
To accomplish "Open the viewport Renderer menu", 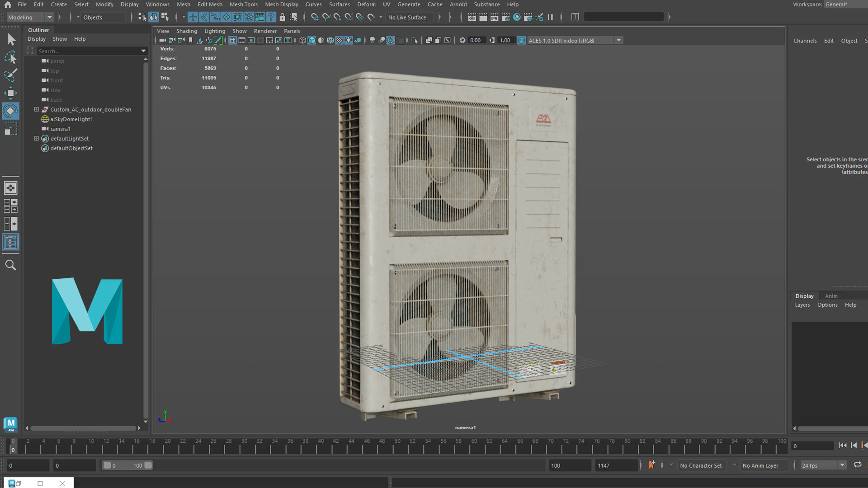I will 265,31.
